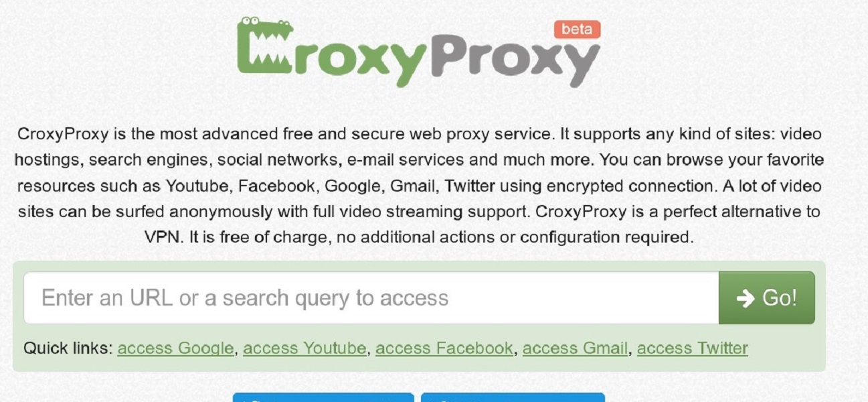Visit the access Twitter quick link

(x=693, y=348)
